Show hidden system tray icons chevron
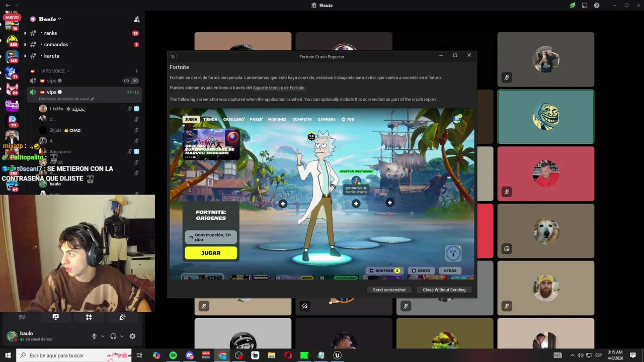 point(573,355)
